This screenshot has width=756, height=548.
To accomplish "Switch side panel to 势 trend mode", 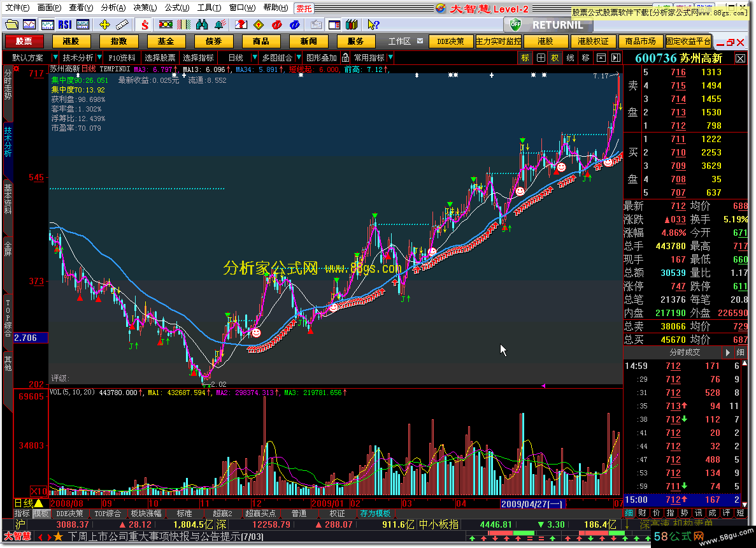I will pos(684,513).
